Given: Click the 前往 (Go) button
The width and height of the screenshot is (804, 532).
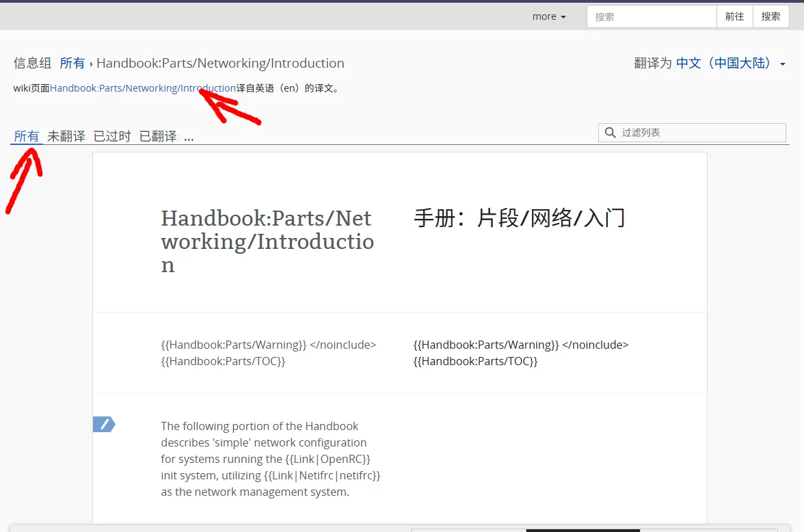Looking at the screenshot, I should click(x=734, y=16).
